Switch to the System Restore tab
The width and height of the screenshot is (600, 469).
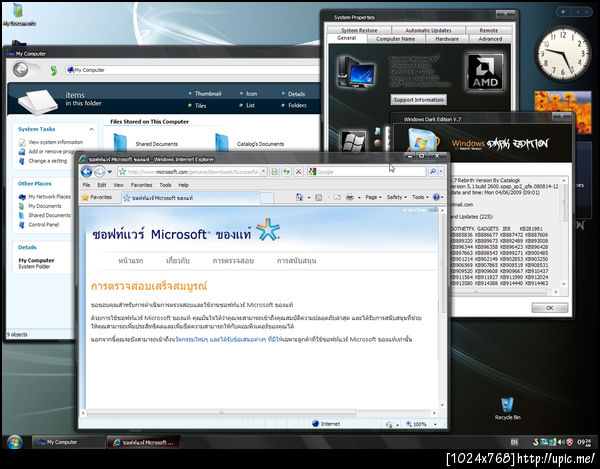(359, 30)
